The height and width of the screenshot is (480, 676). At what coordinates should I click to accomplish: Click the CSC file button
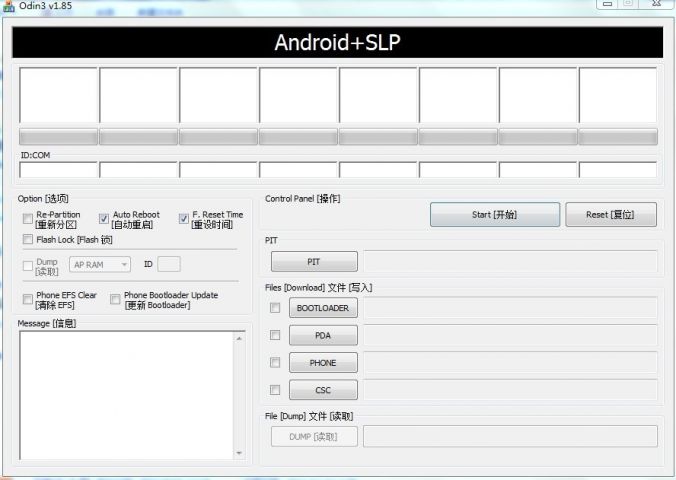coord(322,390)
